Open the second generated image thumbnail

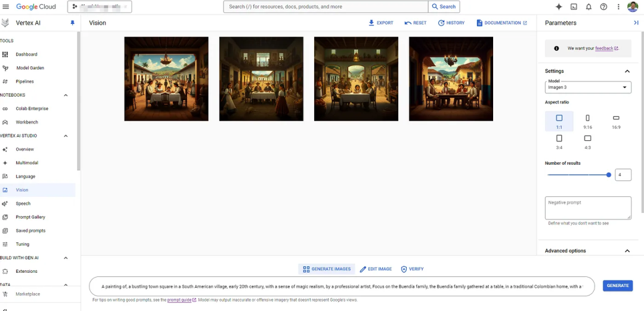tap(261, 79)
